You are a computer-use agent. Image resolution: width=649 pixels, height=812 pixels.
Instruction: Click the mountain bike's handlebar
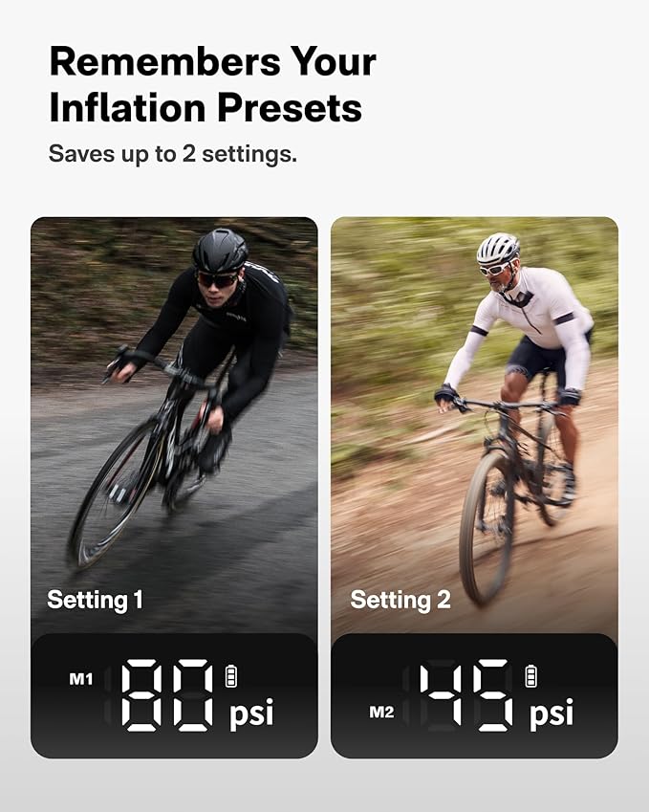(x=502, y=405)
